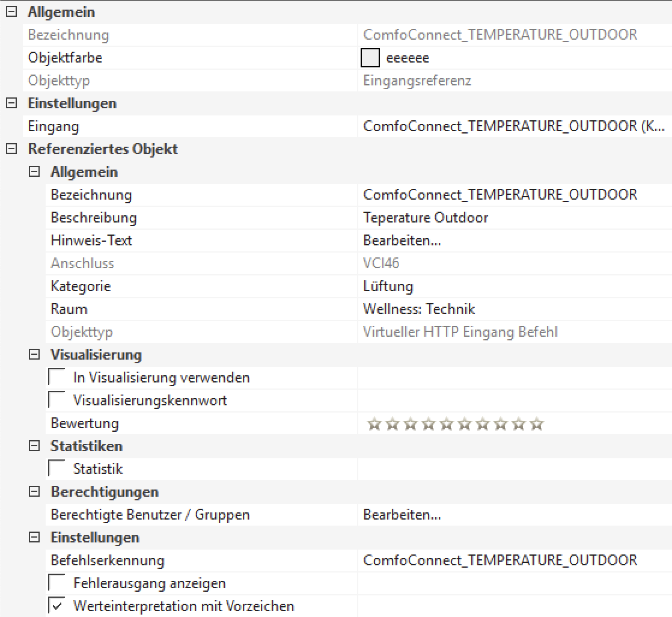The width and height of the screenshot is (672, 617).
Task: Collapse the nested Allgemein subsection
Action: [34, 171]
